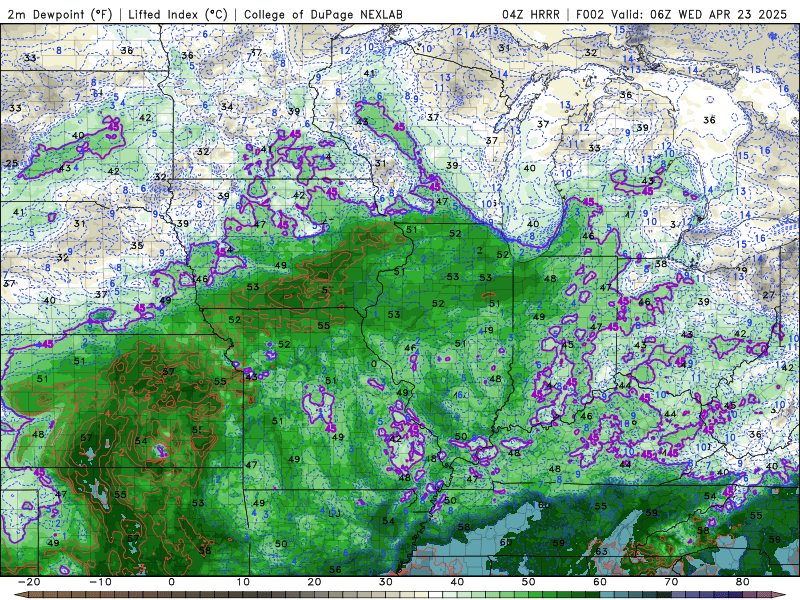800x600 pixels.
Task: Click the '2m Dewpoint (°F)' title label
Action: 59,14
